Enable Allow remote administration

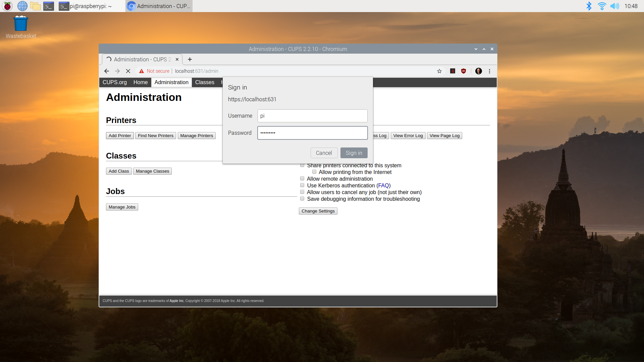302,178
